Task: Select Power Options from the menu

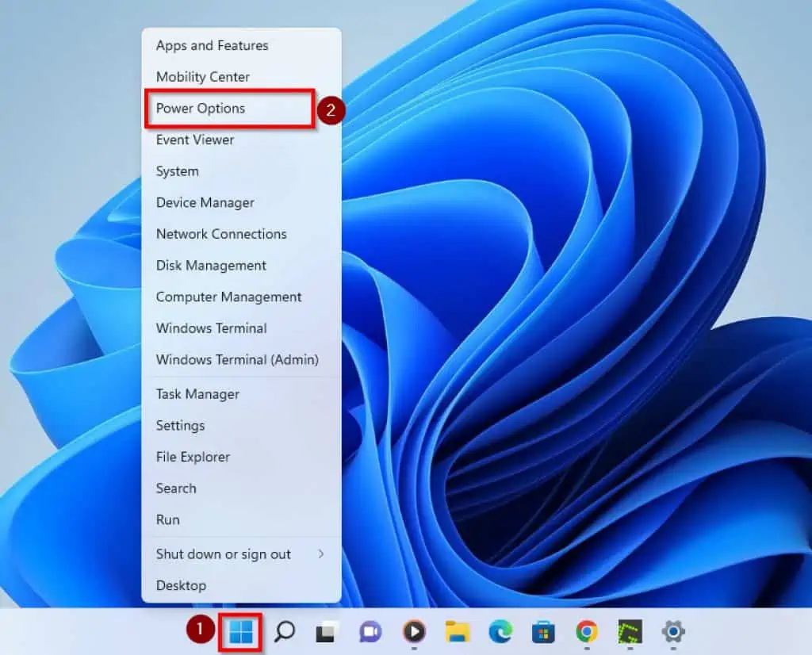Action: click(x=199, y=109)
